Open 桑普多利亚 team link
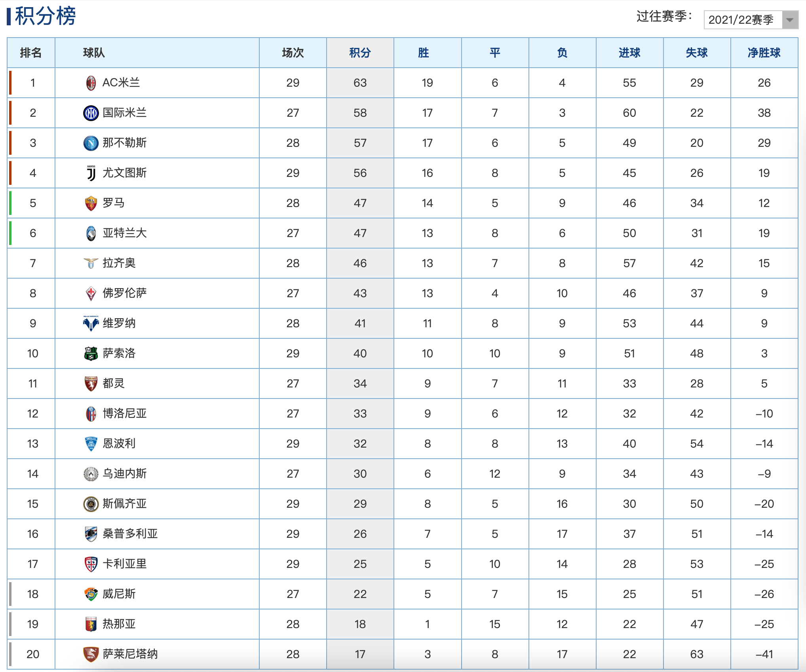Image resolution: width=806 pixels, height=672 pixels. click(130, 534)
